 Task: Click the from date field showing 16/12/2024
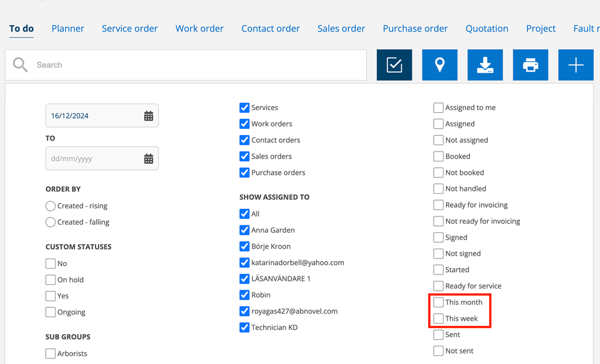(x=102, y=115)
